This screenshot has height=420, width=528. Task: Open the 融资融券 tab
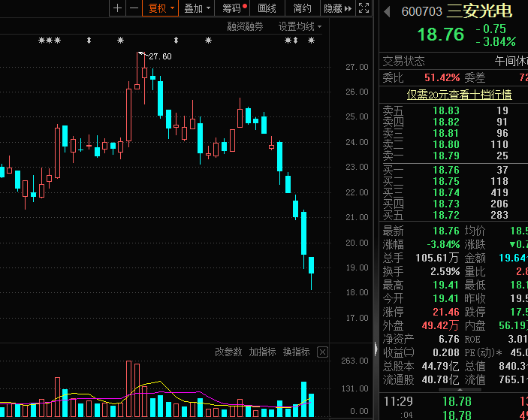tap(246, 26)
